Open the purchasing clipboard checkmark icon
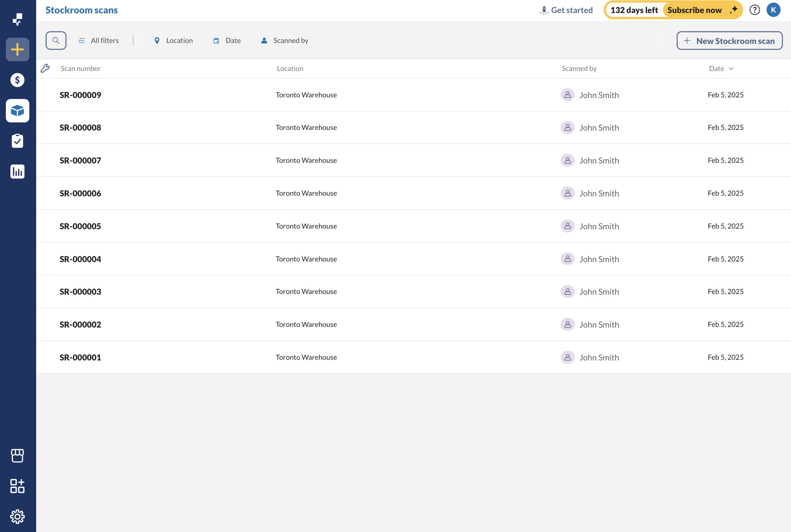This screenshot has width=791, height=532. click(17, 141)
